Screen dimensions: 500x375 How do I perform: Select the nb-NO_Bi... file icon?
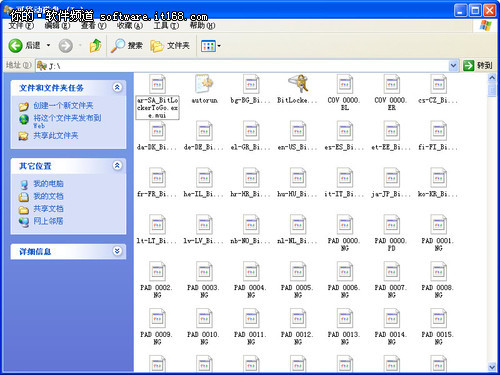click(251, 225)
